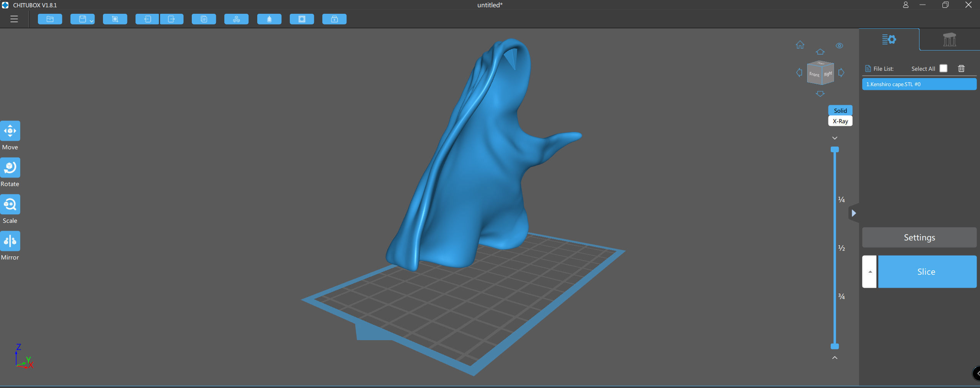Rotate view down with the bottom arrow
980x388 pixels.
[820, 93]
